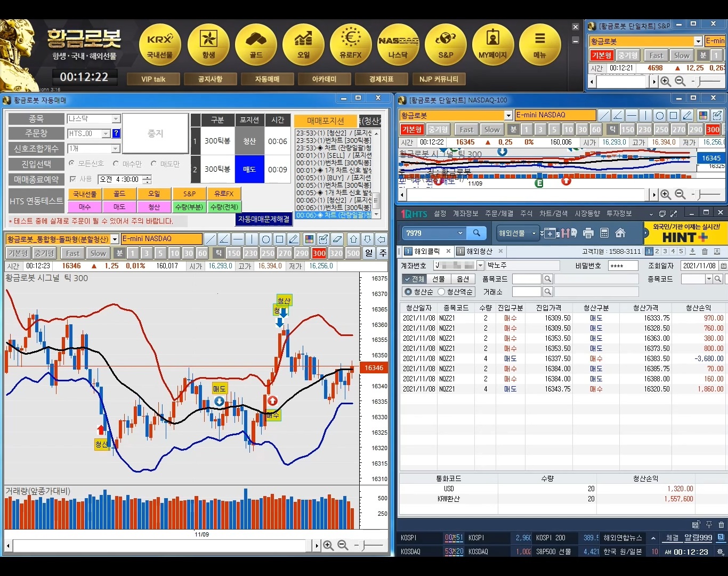Expand 주문창 dropdown showing HTS_00
Viewport: 728px width, 576px height.
point(106,133)
